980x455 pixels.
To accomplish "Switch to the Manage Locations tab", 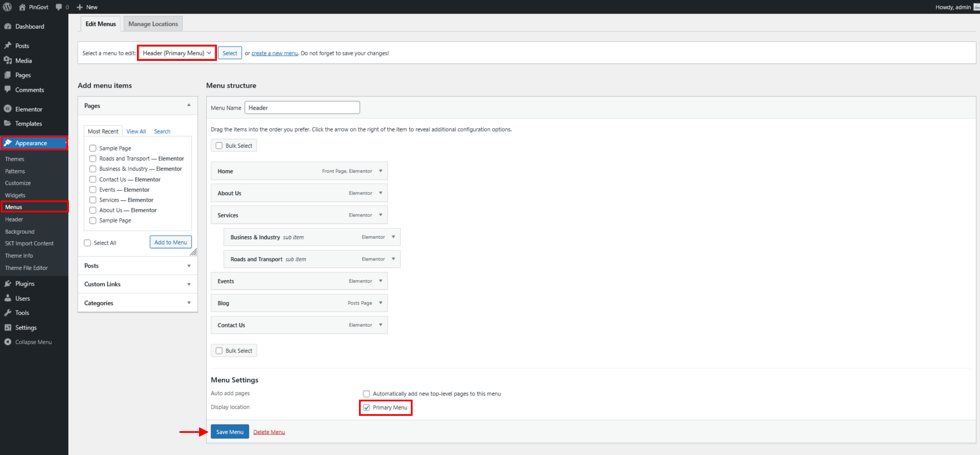I will coord(153,24).
